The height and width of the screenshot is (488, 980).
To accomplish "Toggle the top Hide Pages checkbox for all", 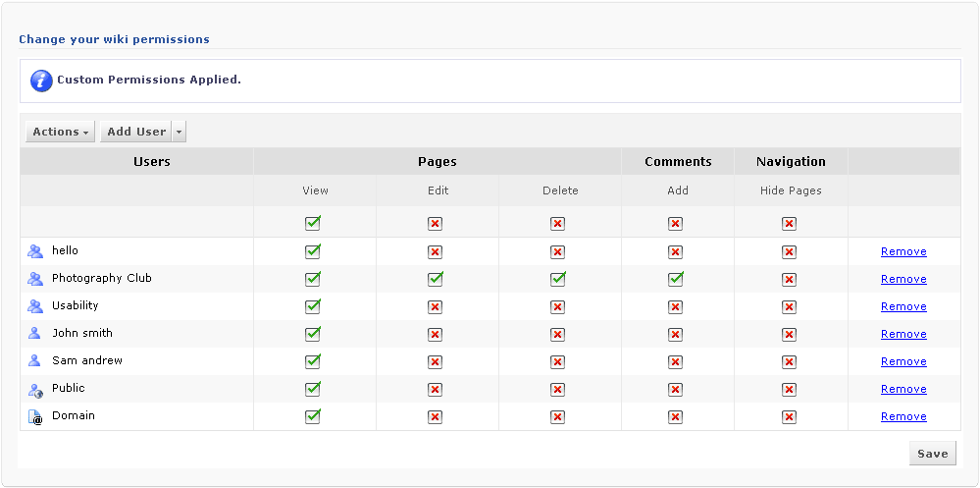I will [790, 224].
